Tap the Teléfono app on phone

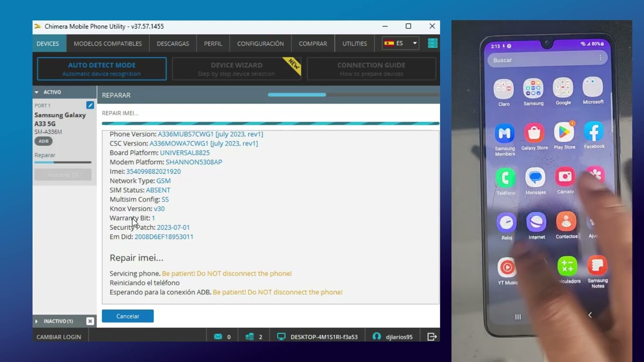point(506,178)
